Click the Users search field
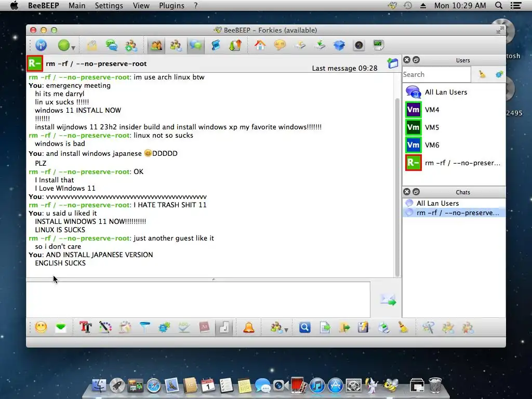This screenshot has height=399, width=532. point(436,74)
